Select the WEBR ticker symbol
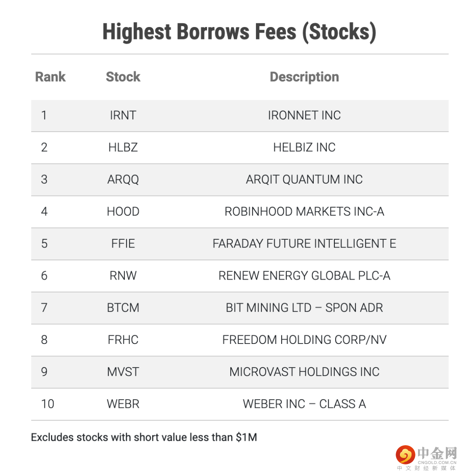Screen dimensions: 463x476 123,404
